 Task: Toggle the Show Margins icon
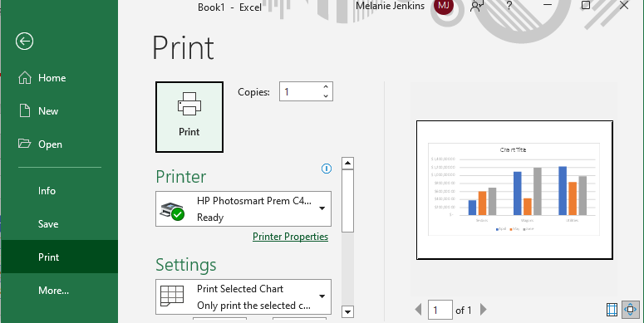click(612, 310)
